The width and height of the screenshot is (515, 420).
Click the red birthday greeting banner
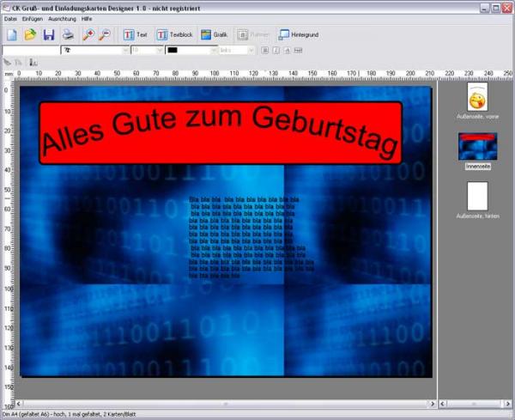[x=221, y=131]
